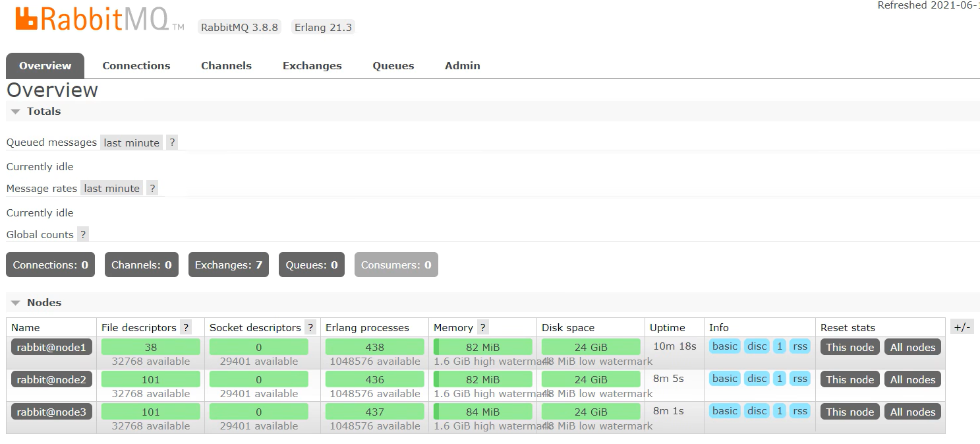Reset stats for All nodes on rabbit@node2 row
This screenshot has height=444, width=980.
tap(913, 379)
